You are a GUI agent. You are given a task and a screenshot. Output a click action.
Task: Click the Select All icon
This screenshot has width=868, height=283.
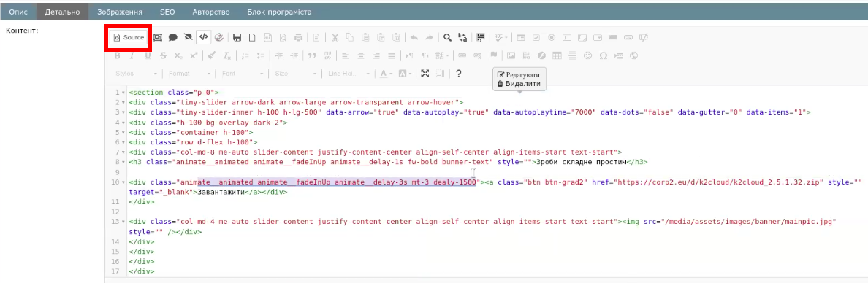pyautogui.click(x=480, y=38)
